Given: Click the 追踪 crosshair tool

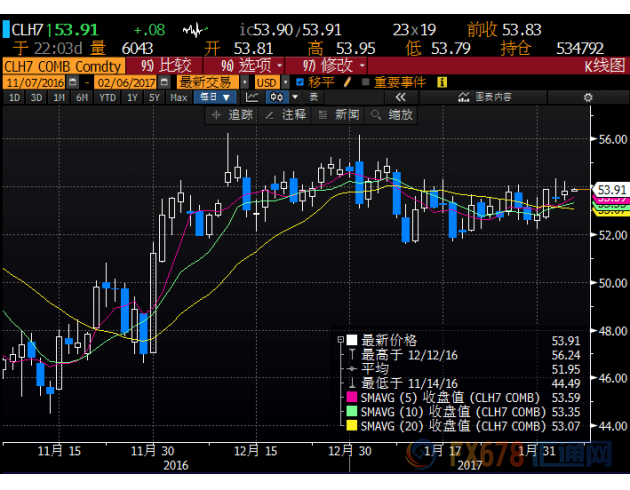Looking at the screenshot, I should (x=234, y=115).
